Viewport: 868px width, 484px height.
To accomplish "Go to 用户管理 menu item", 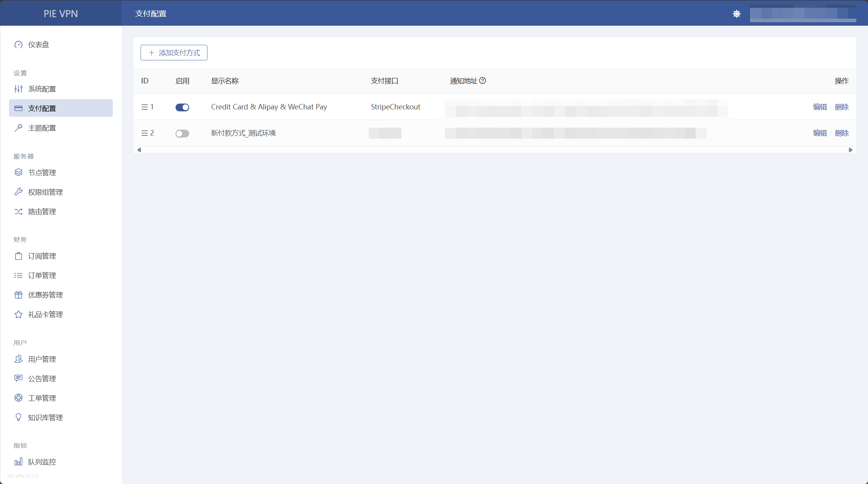I will (x=42, y=359).
